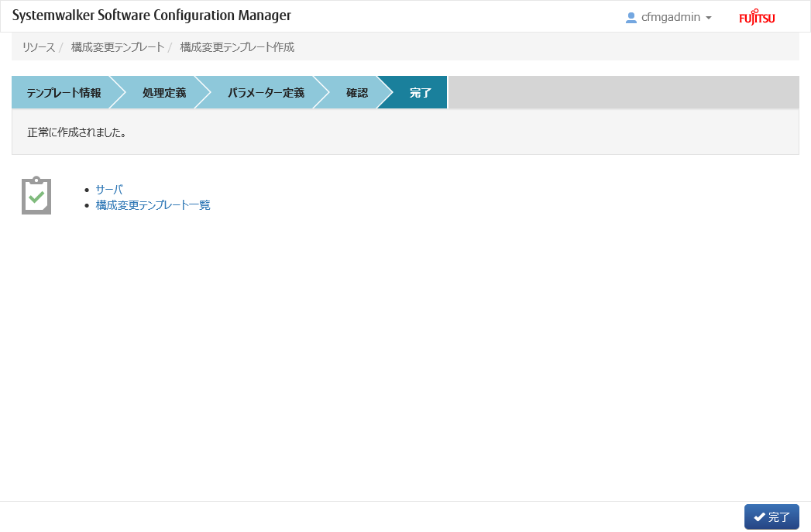This screenshot has height=532, width=811.
Task: Select the 処理定義 wizard step
Action: click(x=163, y=93)
